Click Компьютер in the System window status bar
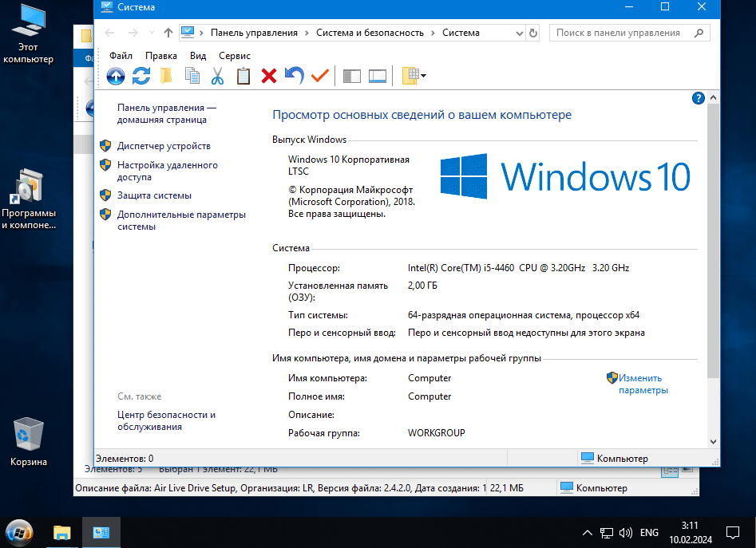This screenshot has width=756, height=548. 614,459
